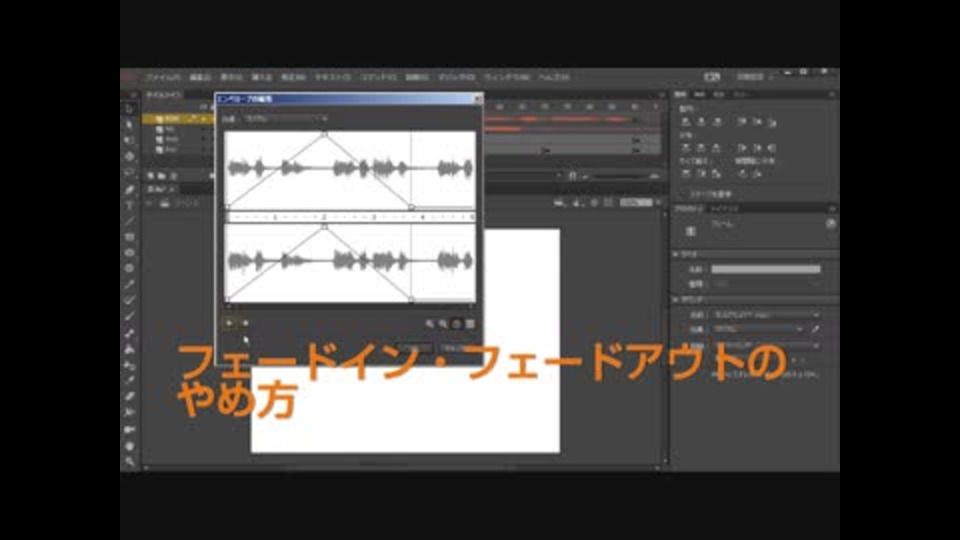This screenshot has width=960, height=540.
Task: Select the Zoom tool in Tools panel
Action: click(129, 461)
